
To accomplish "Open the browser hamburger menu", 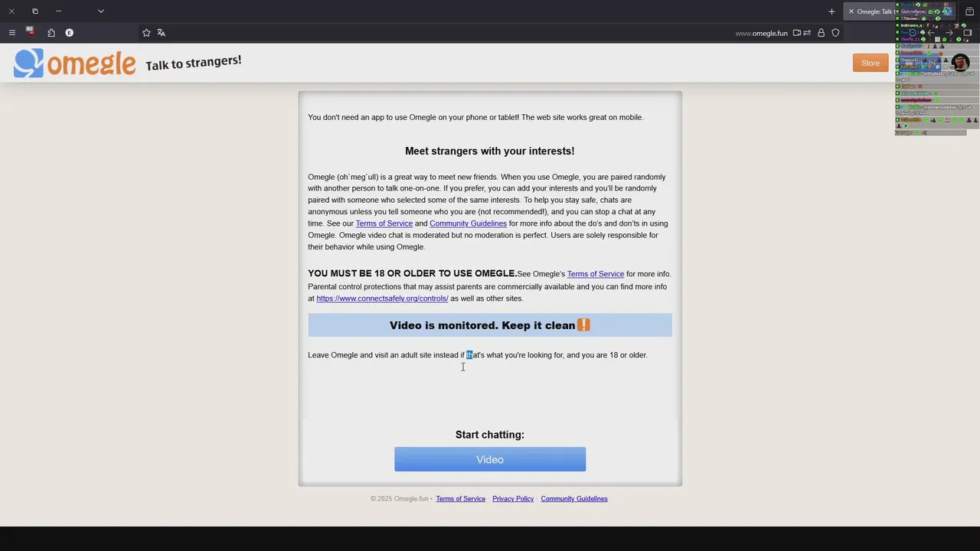I will click(x=11, y=33).
